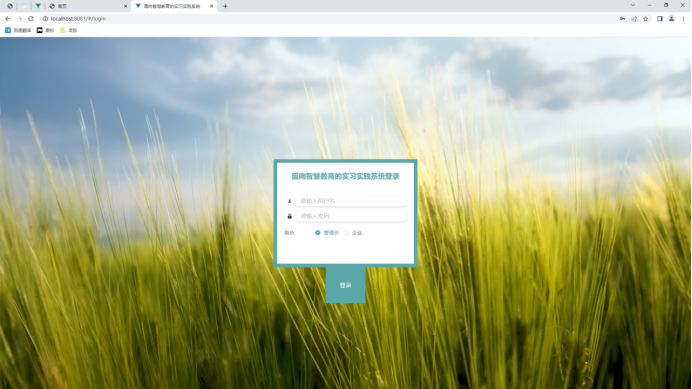Open the Chrome three-dot menu

tap(683, 19)
